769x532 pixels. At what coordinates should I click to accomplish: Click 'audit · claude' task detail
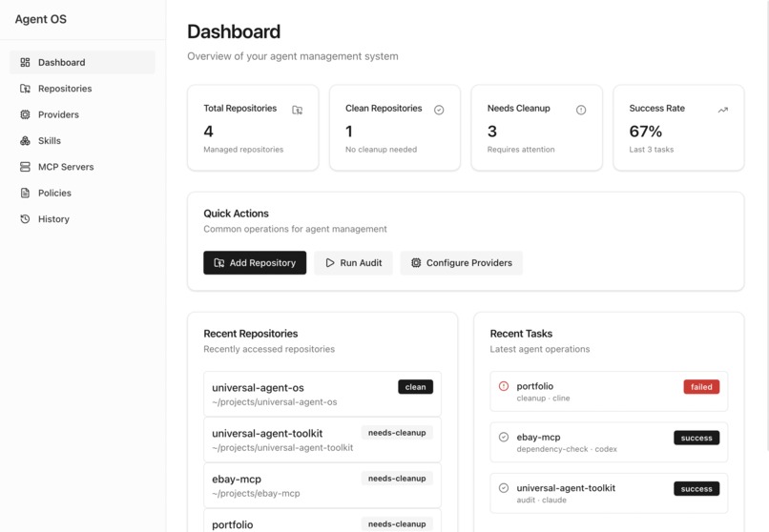pyautogui.click(x=541, y=501)
